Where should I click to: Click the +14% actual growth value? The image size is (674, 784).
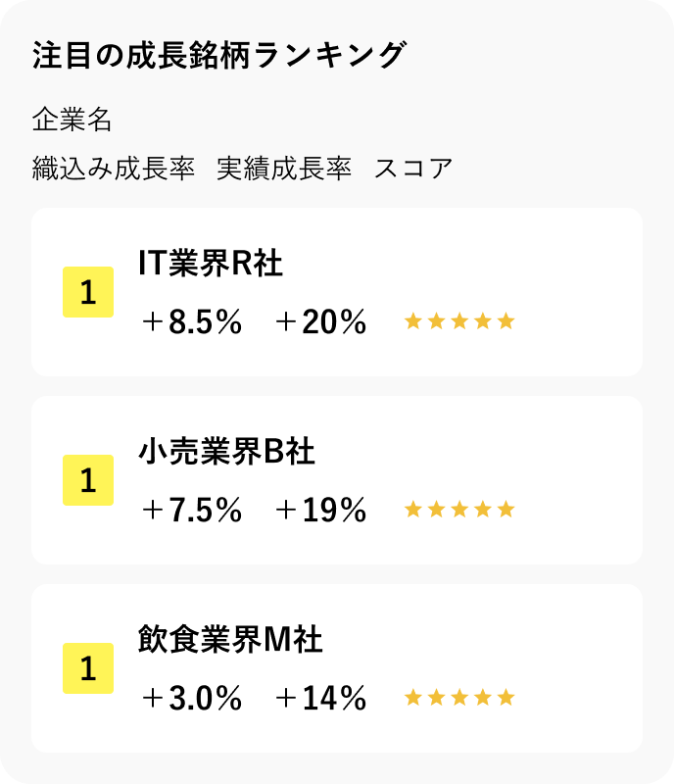(320, 698)
